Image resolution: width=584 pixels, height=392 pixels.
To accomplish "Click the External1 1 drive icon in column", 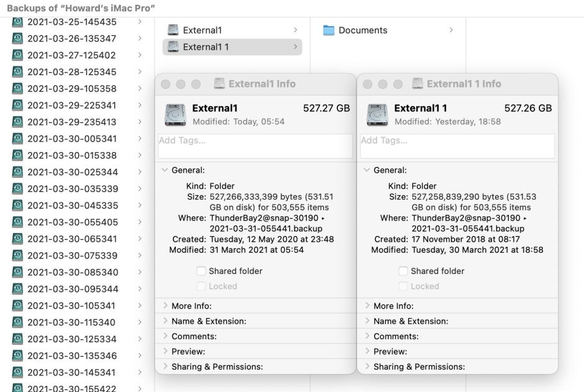I will tap(173, 47).
